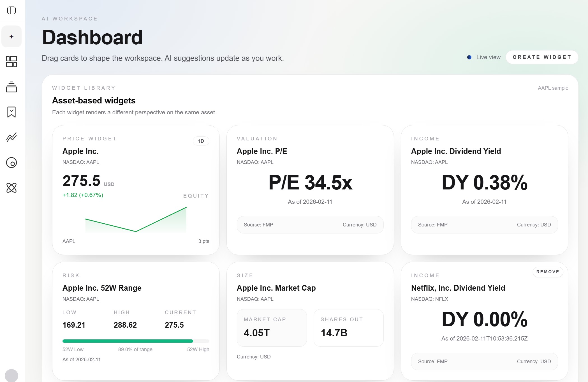Click the +1.82 (+0.67%) change text
This screenshot has width=588, height=382.
click(x=83, y=195)
